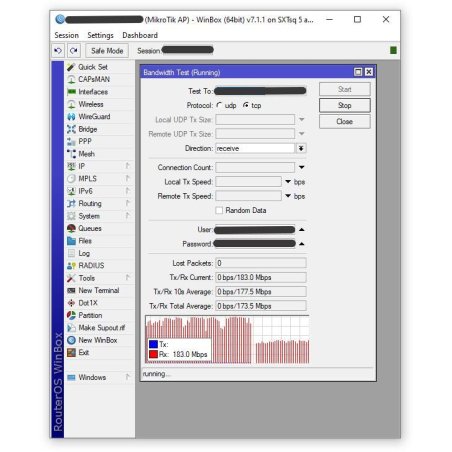Expand the Local Tx Speed arrow
Image resolution: width=452 pixels, height=452 pixels.
point(288,182)
